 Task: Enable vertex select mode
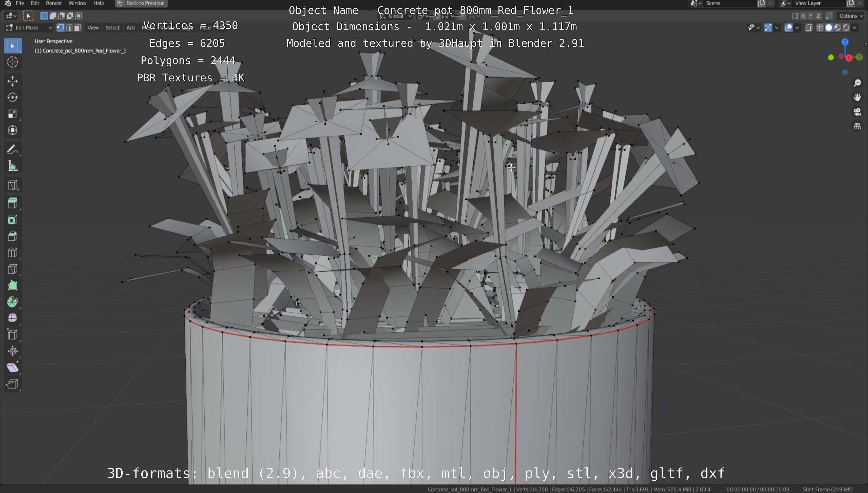61,28
